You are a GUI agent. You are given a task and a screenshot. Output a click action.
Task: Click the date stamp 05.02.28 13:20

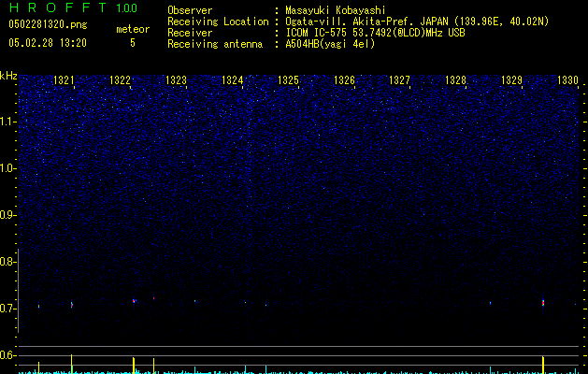point(48,43)
